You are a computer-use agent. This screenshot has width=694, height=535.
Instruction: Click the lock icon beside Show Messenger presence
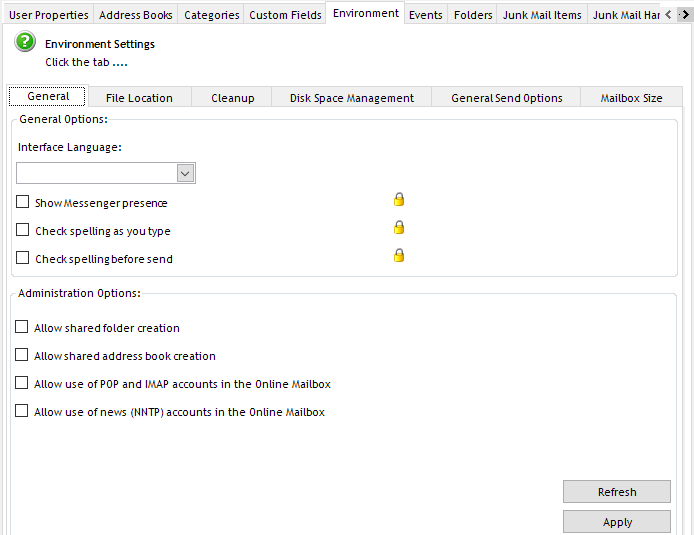[x=399, y=199]
